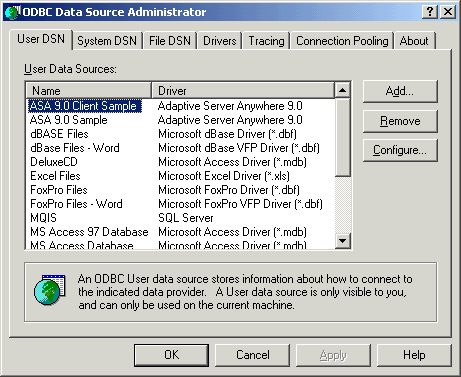This screenshot has width=461, height=377.
Task: Click the Cancel button
Action: pos(253,355)
